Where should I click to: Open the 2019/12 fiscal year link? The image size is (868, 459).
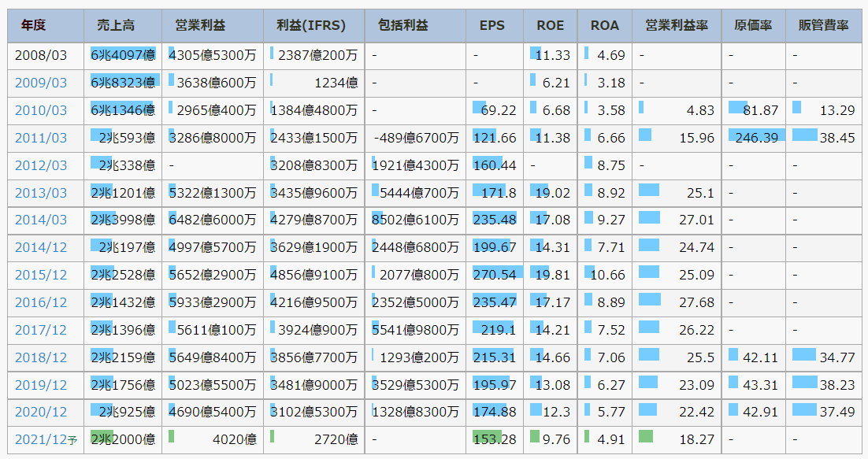click(x=40, y=385)
